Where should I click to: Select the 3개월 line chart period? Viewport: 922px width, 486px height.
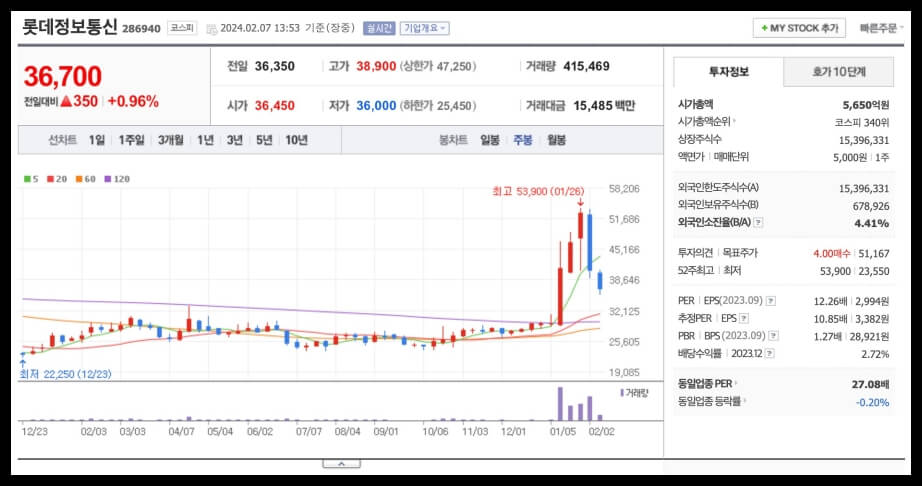pyautogui.click(x=171, y=140)
